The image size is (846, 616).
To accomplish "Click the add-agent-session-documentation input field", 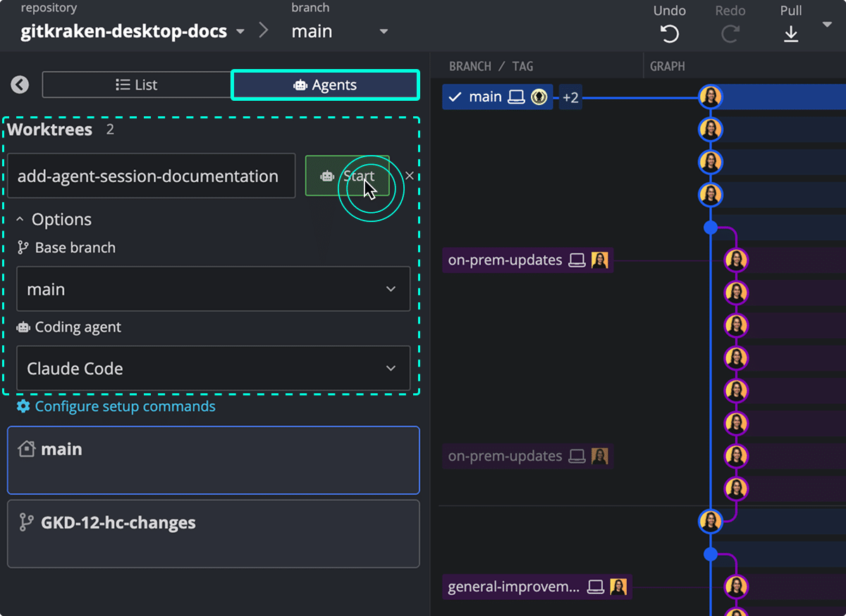I will coord(152,175).
